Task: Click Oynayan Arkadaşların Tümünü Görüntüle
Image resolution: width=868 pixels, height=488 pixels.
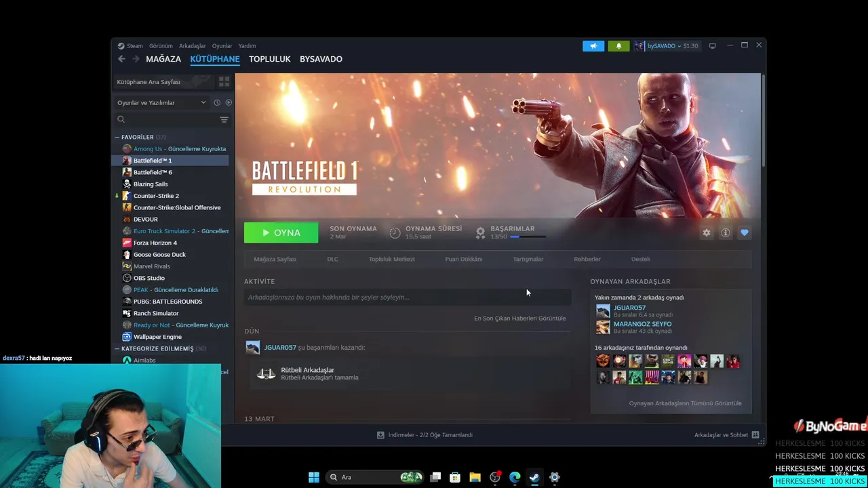Action: pyautogui.click(x=685, y=403)
